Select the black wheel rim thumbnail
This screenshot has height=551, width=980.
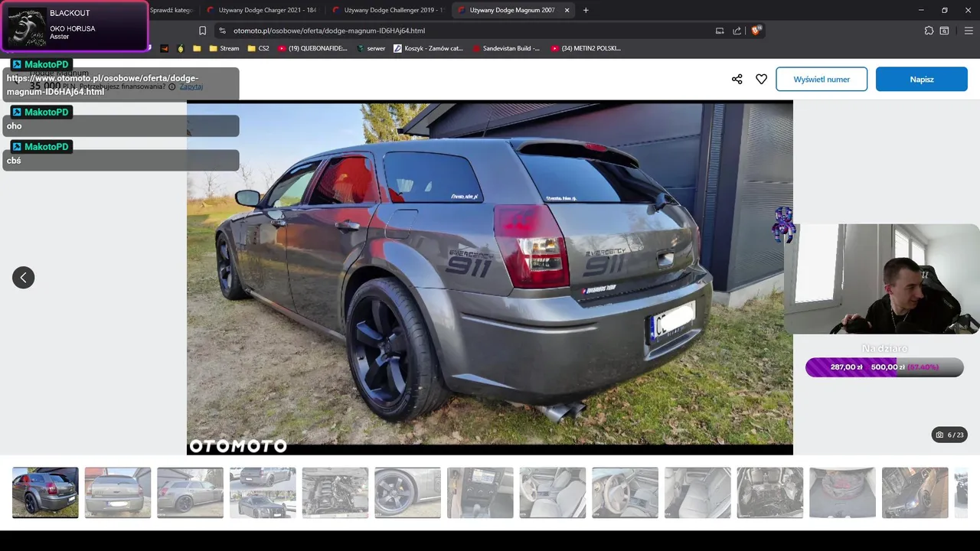(407, 492)
